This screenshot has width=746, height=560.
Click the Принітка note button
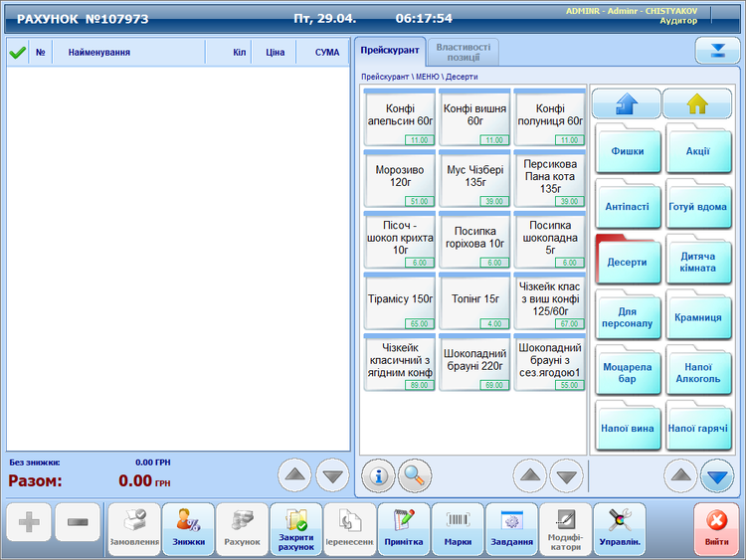pos(404,528)
